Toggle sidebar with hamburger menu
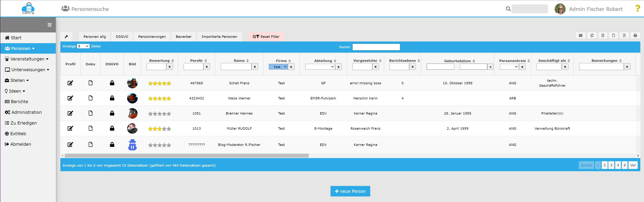The image size is (644, 202). tap(50, 25)
